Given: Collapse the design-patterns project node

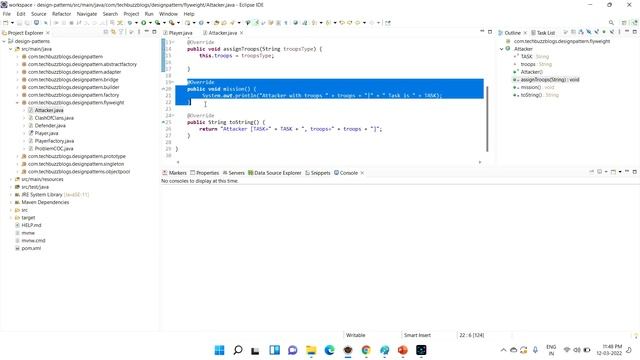Looking at the screenshot, I should (x=4, y=41).
